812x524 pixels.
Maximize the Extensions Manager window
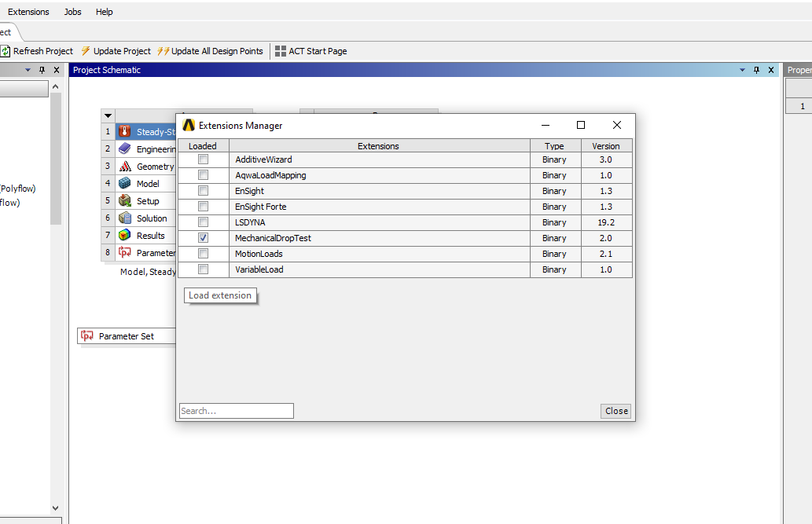pos(581,125)
